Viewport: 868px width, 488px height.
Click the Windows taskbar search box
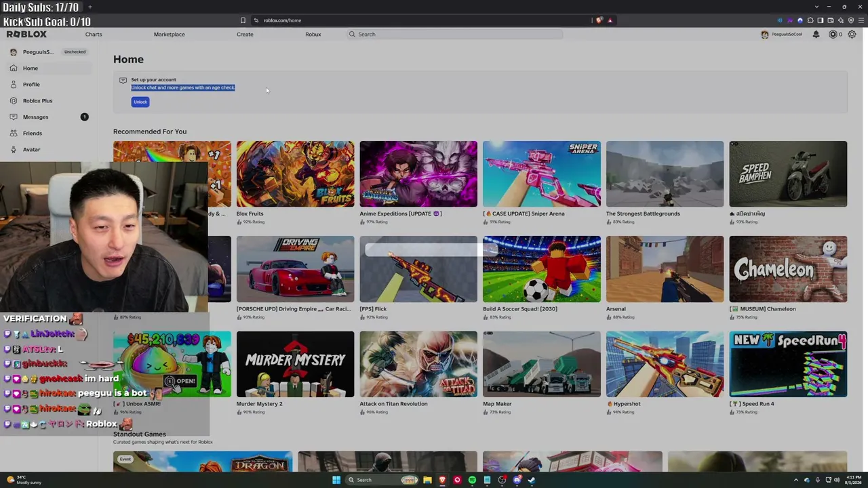pyautogui.click(x=381, y=480)
